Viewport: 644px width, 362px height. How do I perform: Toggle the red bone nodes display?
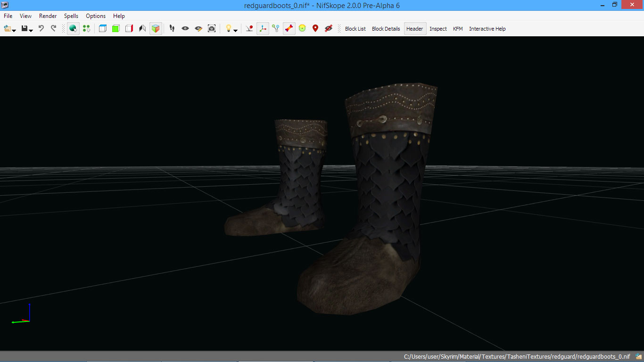[289, 29]
